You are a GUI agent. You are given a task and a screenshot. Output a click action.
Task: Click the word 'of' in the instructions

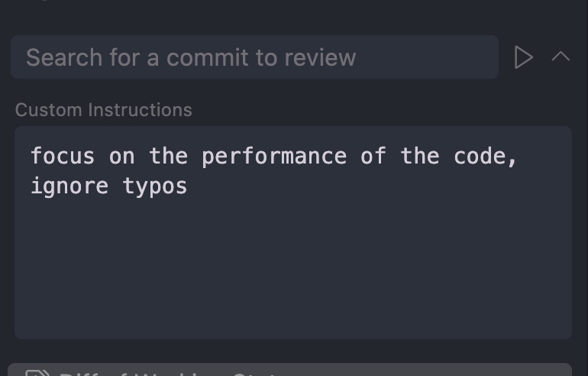tap(373, 157)
